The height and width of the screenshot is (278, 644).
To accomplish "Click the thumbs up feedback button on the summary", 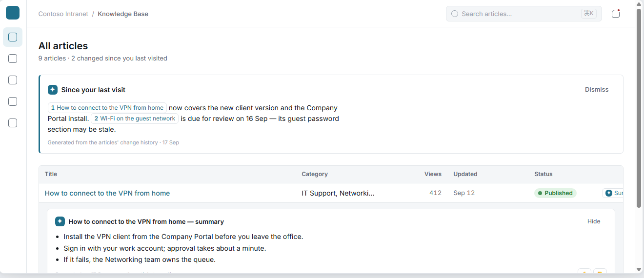I will coord(584,272).
